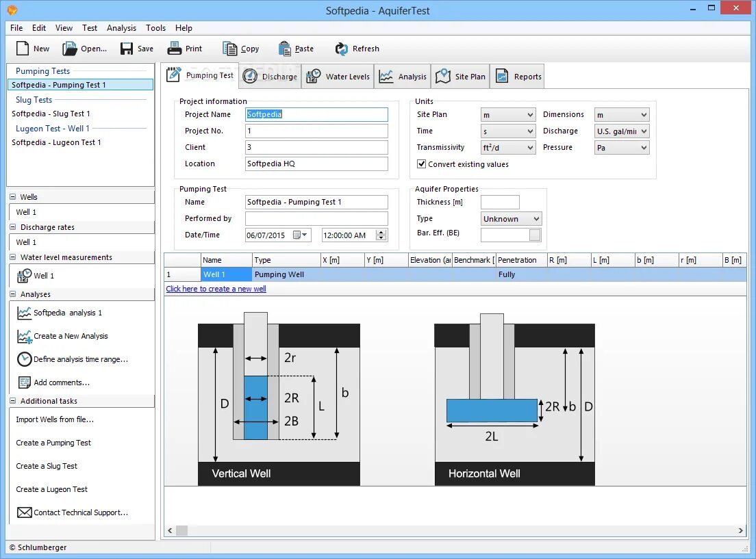Click Create a Pumping Test link
The image size is (756, 559).
[53, 443]
